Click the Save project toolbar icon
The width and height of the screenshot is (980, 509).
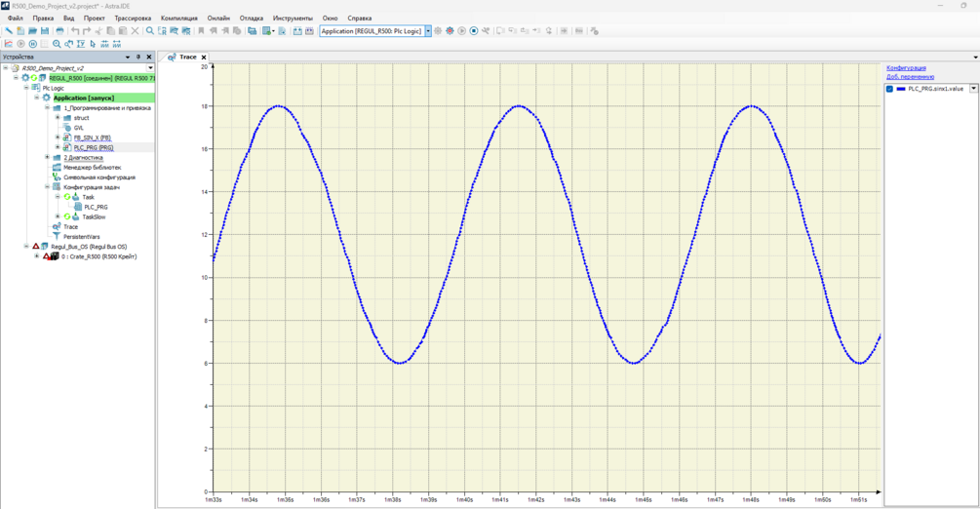click(x=44, y=31)
